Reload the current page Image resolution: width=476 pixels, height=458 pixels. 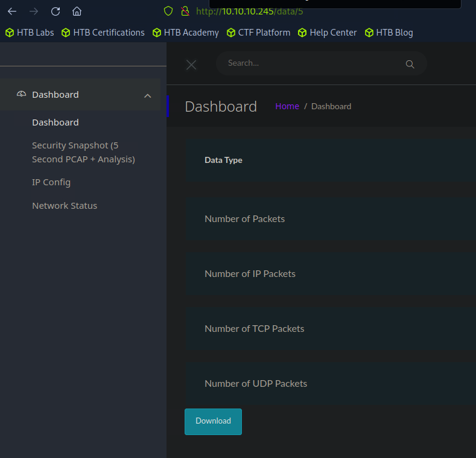tap(56, 11)
